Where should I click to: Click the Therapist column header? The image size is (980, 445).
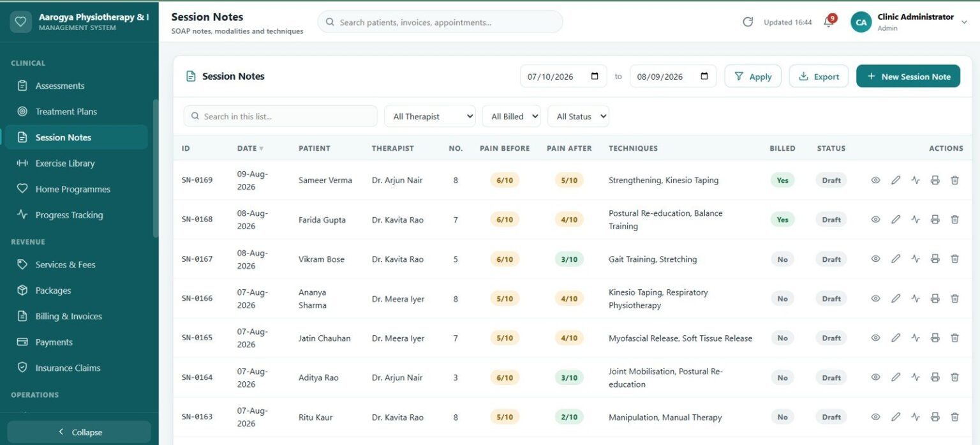point(393,148)
